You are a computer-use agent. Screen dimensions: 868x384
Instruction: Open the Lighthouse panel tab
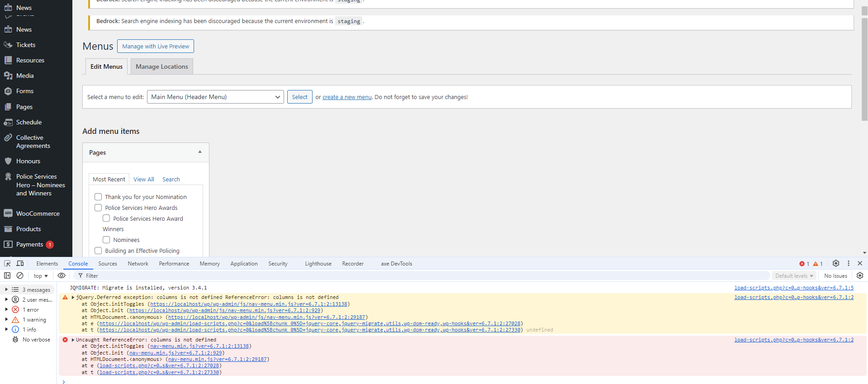[x=318, y=264]
